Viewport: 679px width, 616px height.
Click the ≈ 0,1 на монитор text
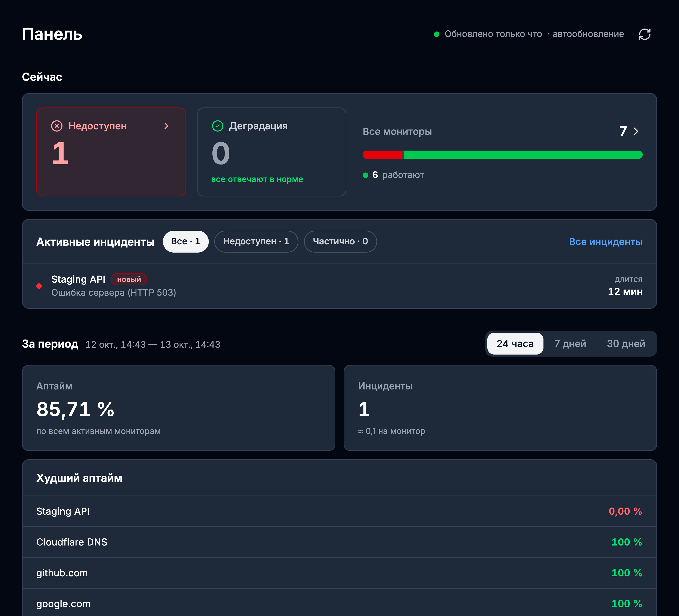click(391, 431)
